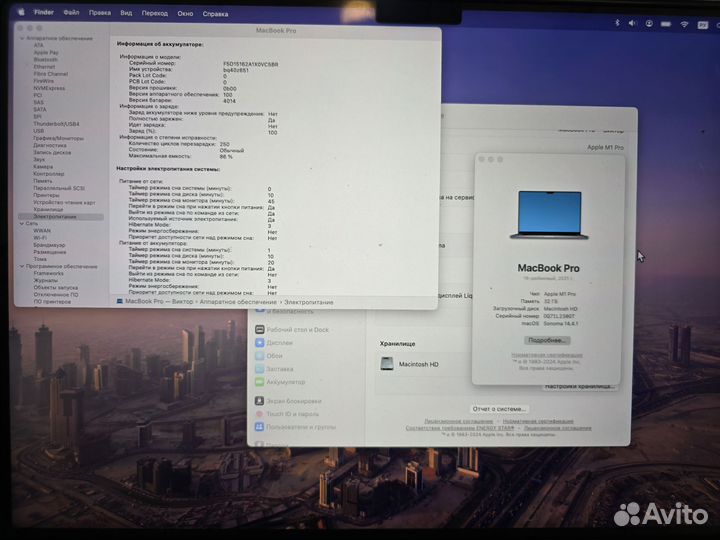Open Нормативная сертификация link in About window
Viewport: 720px width, 540px height.
point(547,355)
